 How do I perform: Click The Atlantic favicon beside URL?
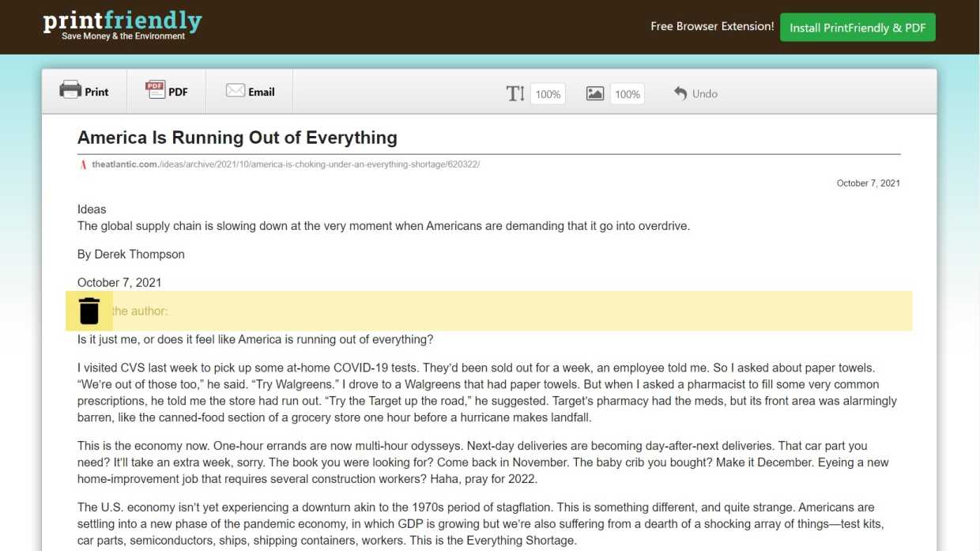tap(83, 164)
